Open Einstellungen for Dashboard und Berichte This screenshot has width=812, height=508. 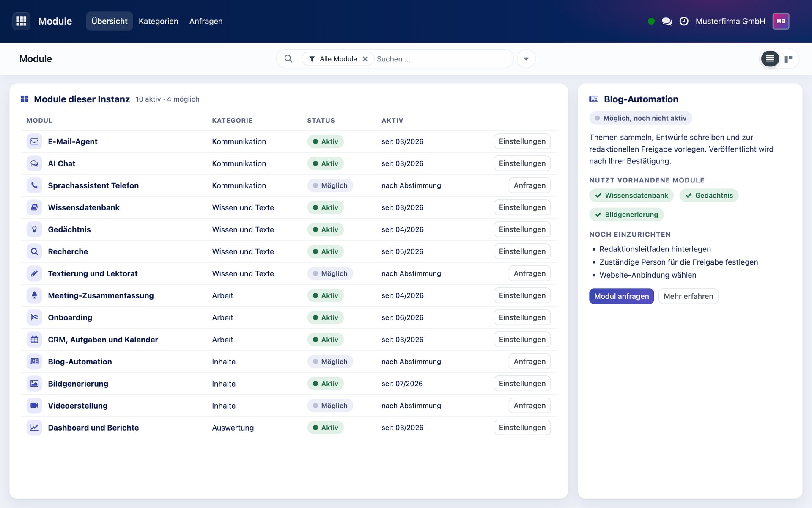tap(522, 428)
